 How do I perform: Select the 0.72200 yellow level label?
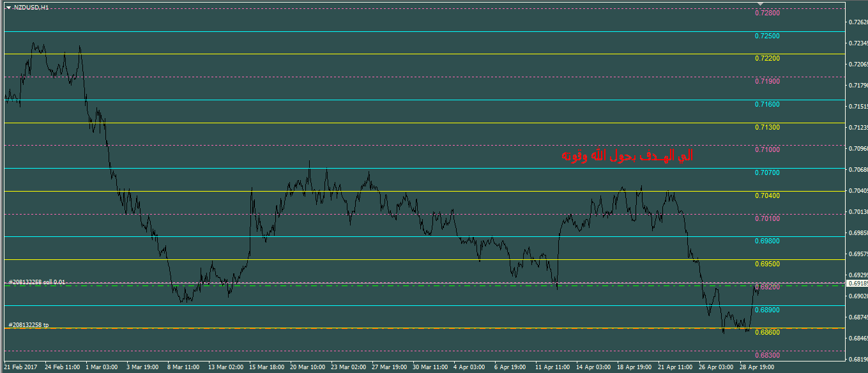coord(767,58)
